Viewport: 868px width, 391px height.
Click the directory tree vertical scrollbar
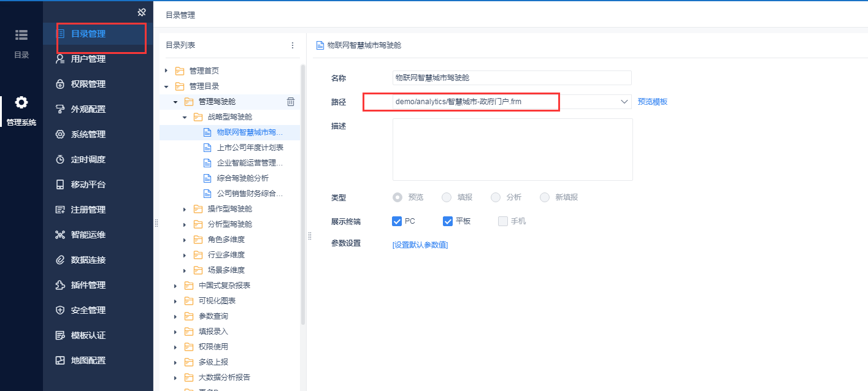click(x=303, y=194)
